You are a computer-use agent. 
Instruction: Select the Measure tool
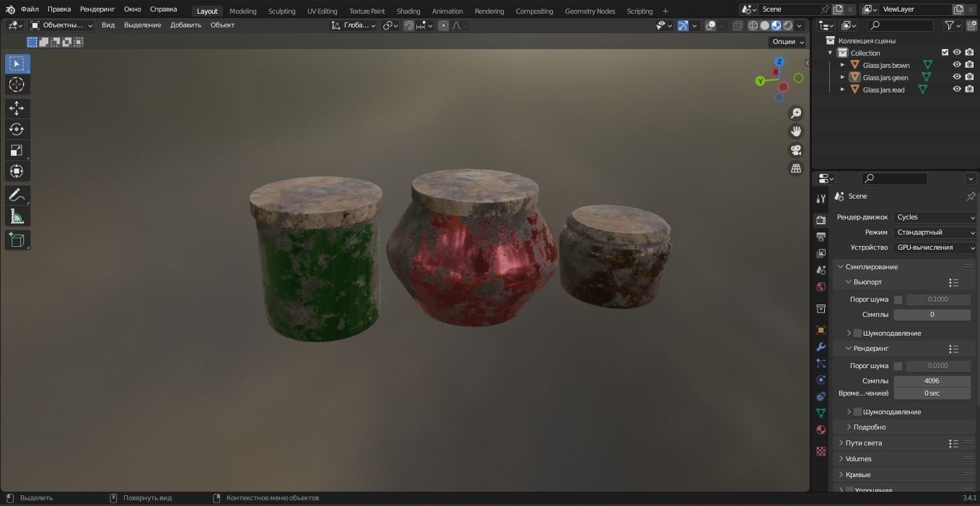[17, 217]
